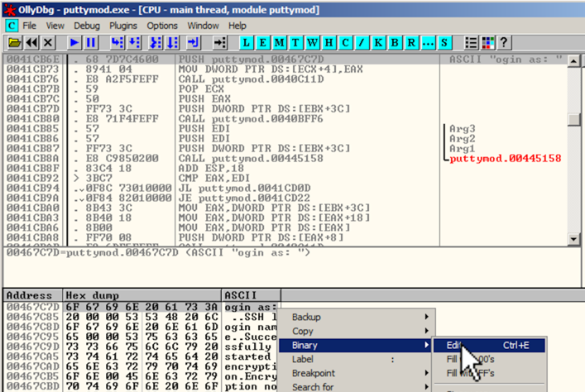Image resolution: width=585 pixels, height=392 pixels.
Task: Open Breakpoints window with B button
Action: tap(395, 42)
